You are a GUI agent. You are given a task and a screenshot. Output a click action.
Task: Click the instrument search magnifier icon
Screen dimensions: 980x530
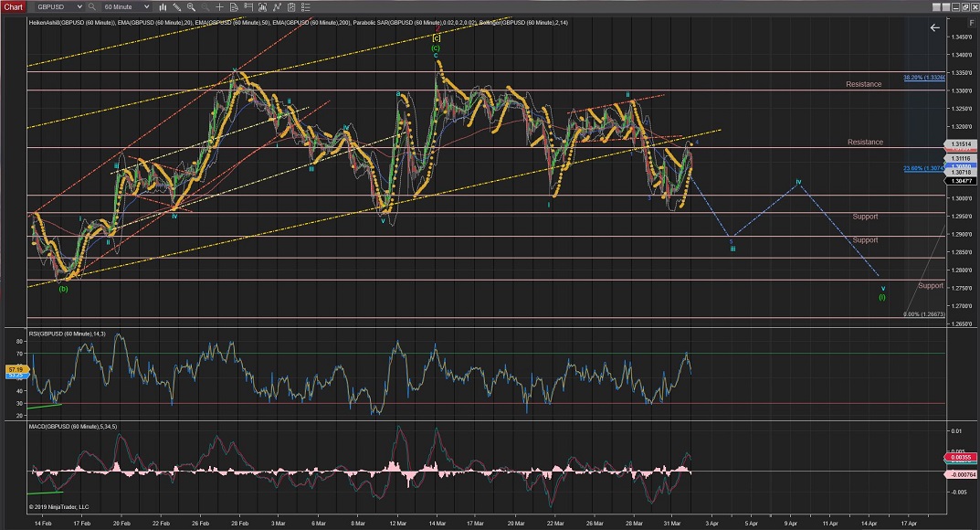click(92, 7)
